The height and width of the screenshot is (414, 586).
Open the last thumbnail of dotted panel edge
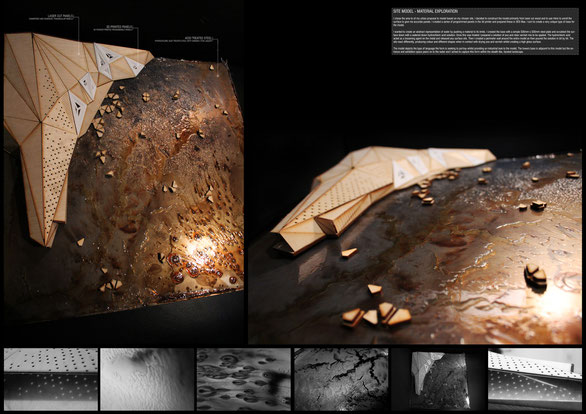(535, 379)
